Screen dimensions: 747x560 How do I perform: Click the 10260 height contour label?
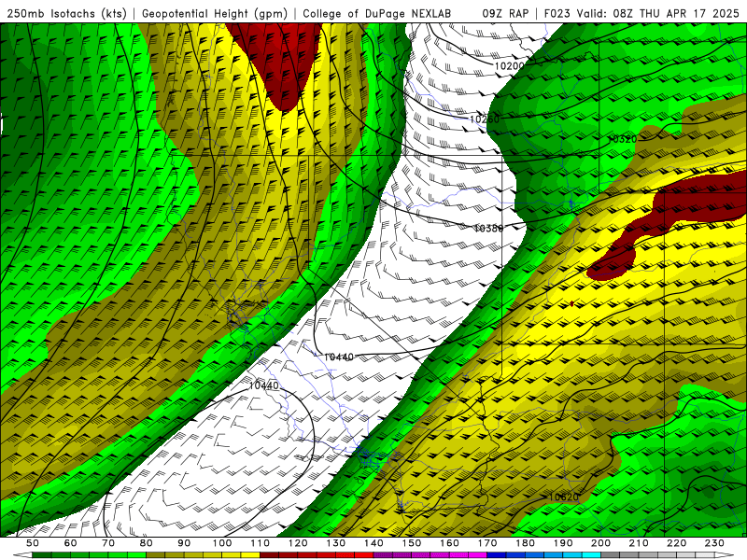(x=485, y=119)
